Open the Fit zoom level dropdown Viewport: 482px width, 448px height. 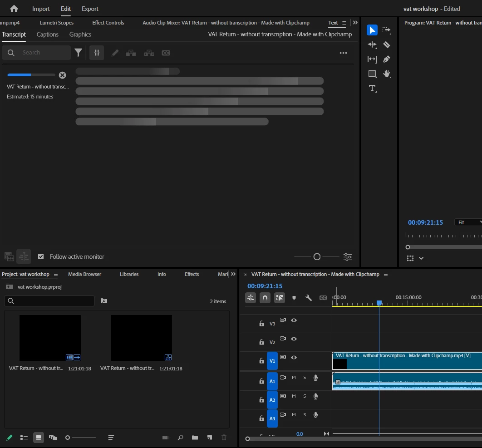pyautogui.click(x=468, y=222)
